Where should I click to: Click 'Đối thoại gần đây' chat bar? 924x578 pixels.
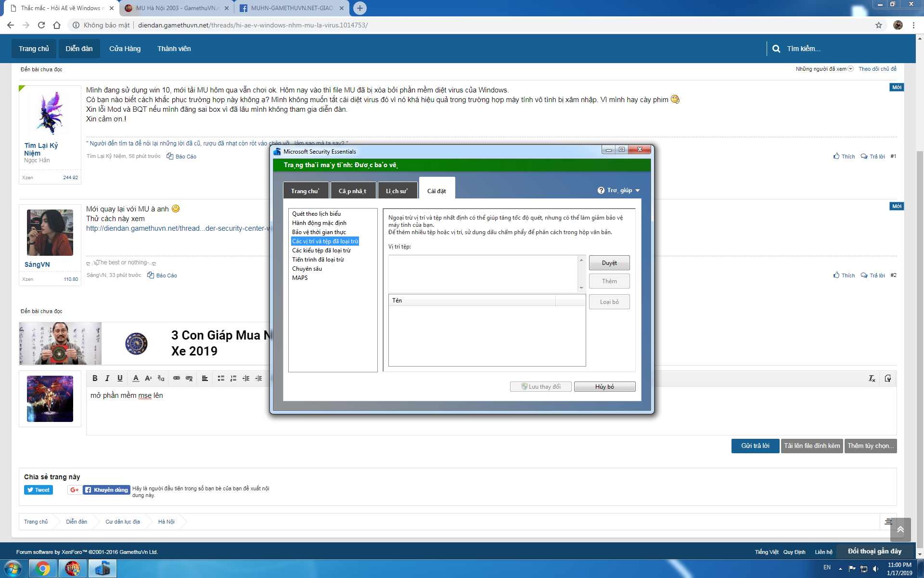[874, 552]
